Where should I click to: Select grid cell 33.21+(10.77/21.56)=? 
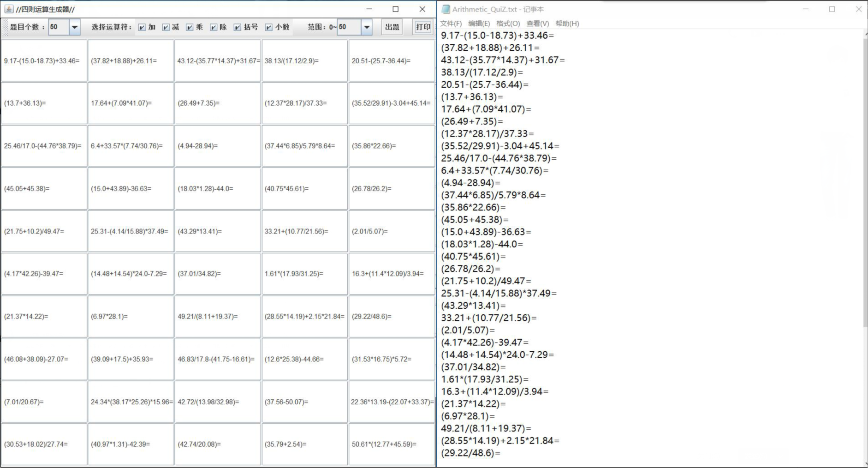pos(305,231)
